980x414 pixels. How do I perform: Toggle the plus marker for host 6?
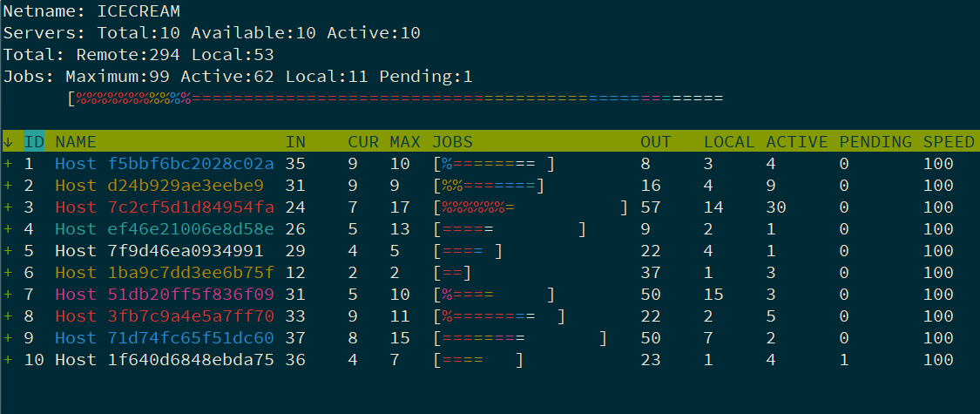tap(8, 273)
